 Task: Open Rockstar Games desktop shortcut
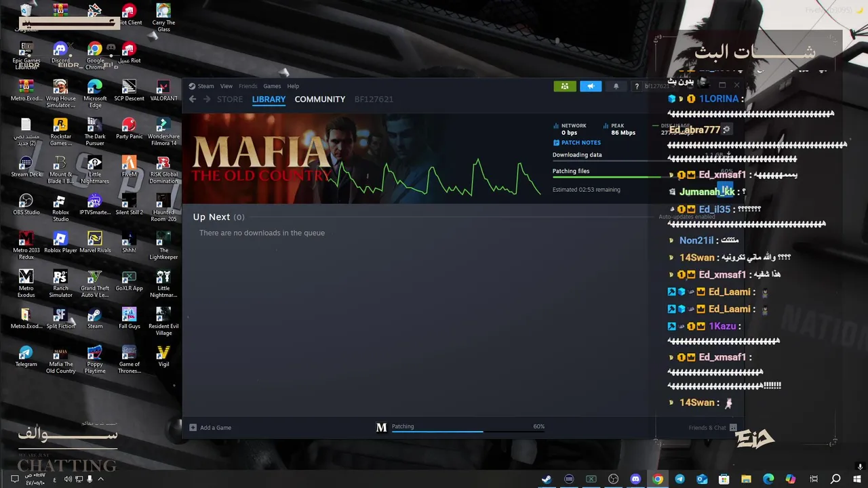[x=60, y=131]
